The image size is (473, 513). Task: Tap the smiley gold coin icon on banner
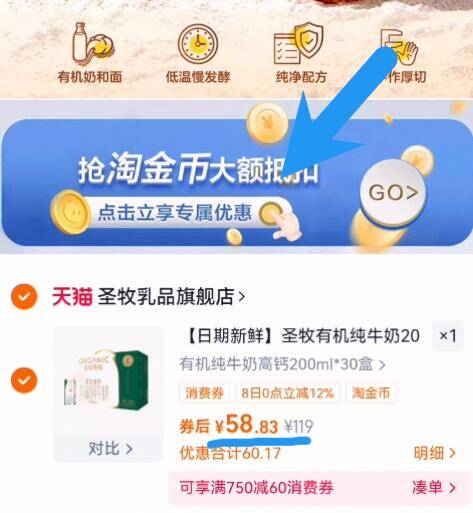coord(70,211)
